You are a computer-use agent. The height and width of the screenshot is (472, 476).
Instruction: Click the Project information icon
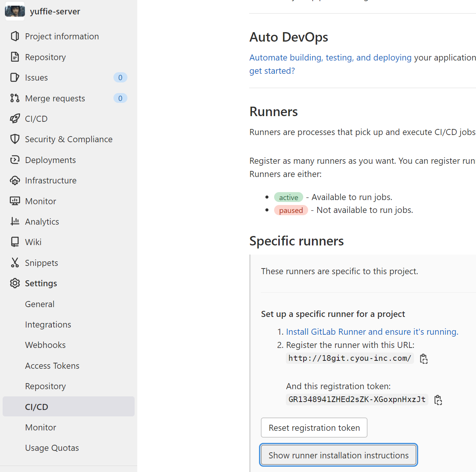[15, 36]
